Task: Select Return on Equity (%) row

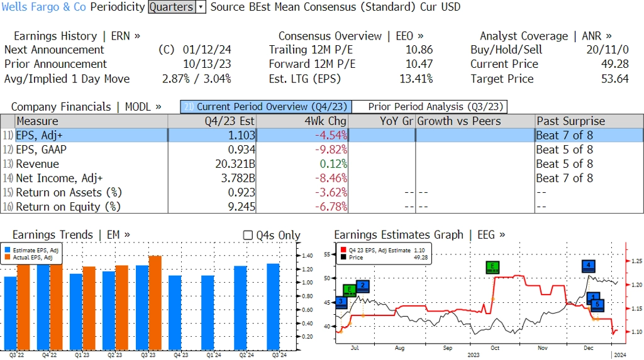Action: (x=322, y=207)
